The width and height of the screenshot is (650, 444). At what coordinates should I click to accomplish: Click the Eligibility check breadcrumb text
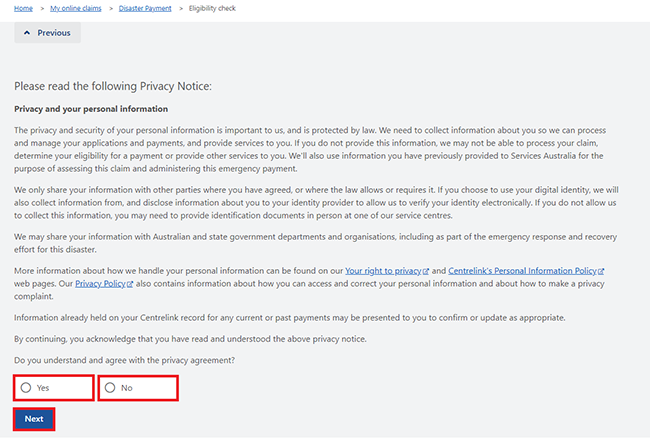(x=212, y=8)
